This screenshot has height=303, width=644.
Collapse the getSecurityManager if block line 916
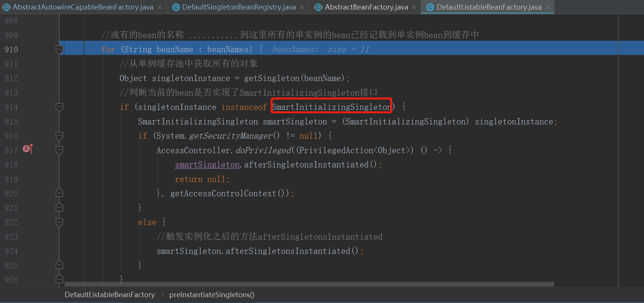pos(59,136)
